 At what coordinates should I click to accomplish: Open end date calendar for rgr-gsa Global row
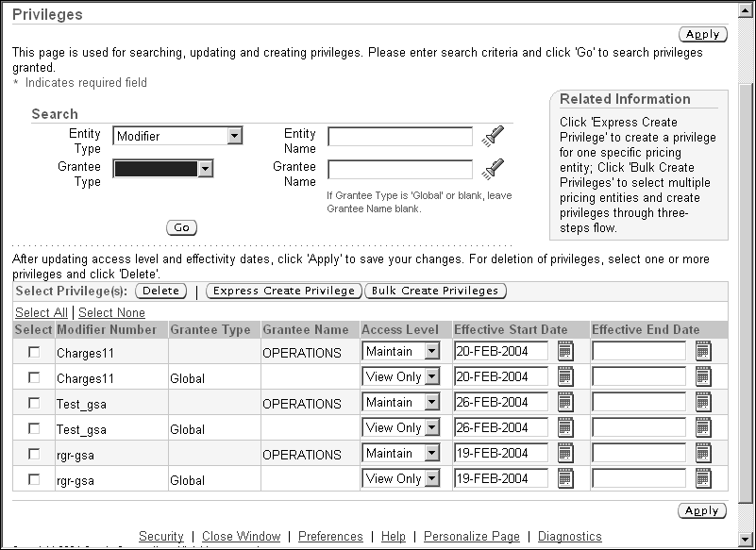pyautogui.click(x=703, y=478)
